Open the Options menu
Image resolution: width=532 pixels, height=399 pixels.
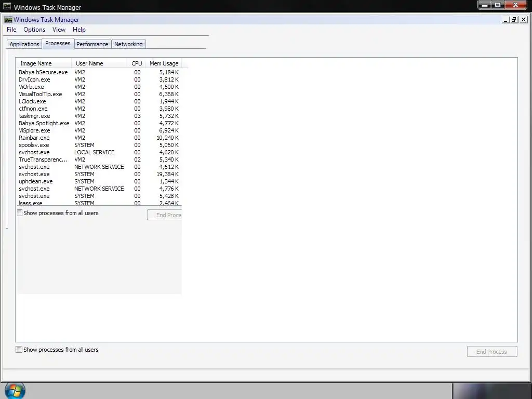click(x=34, y=30)
